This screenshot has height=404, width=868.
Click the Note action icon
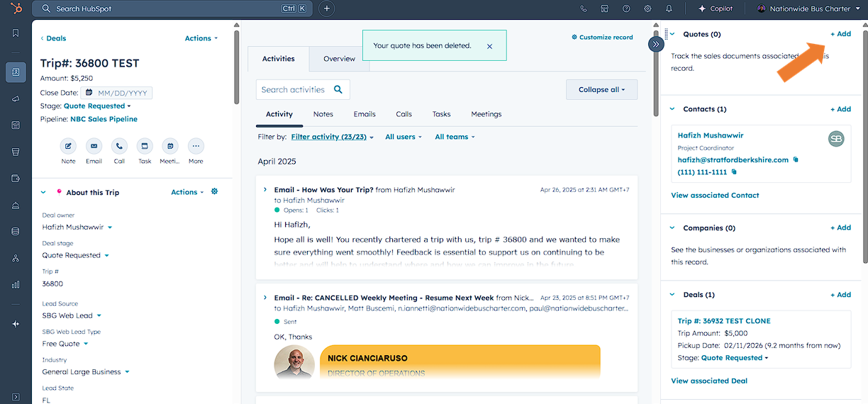click(x=68, y=146)
